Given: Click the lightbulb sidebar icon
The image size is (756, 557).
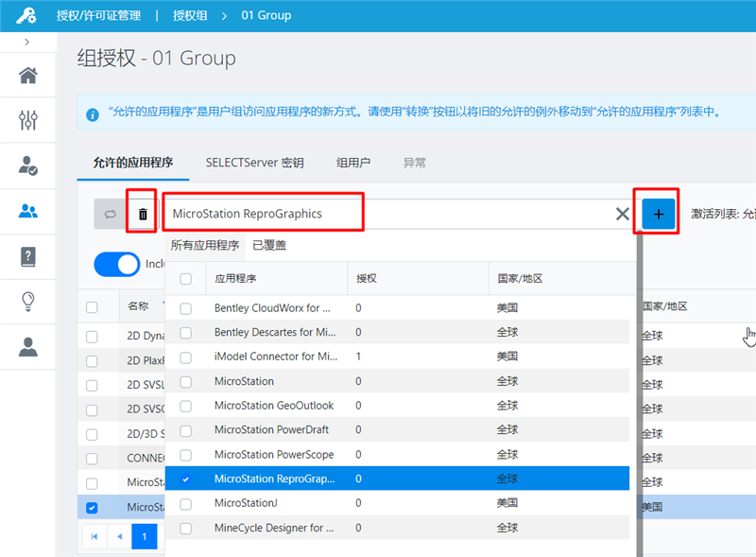Looking at the screenshot, I should [x=28, y=301].
